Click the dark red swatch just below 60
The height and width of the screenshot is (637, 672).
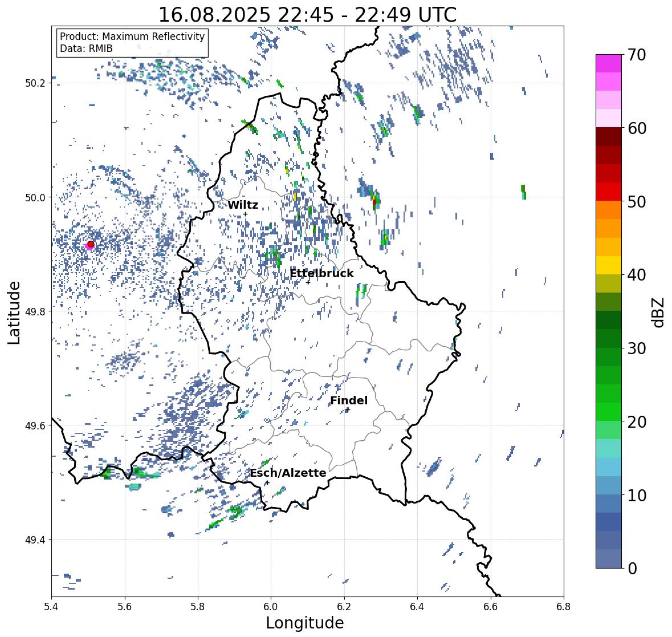(609, 137)
